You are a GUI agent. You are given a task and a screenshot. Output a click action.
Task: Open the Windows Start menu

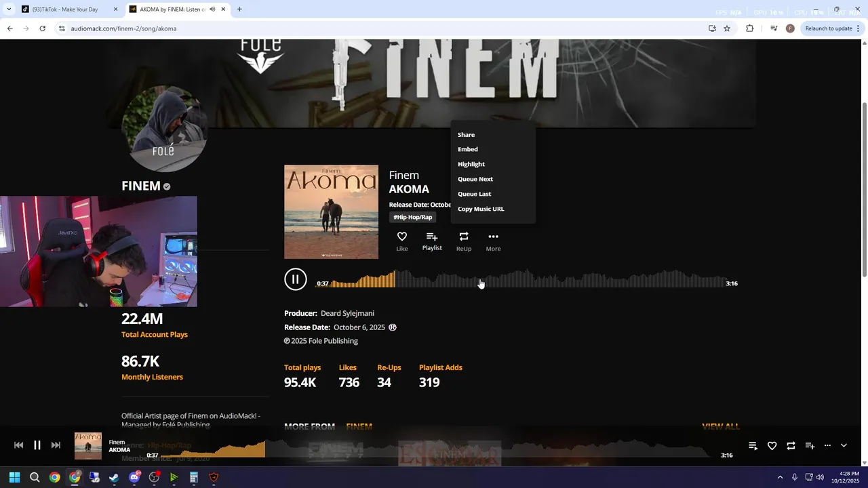pyautogui.click(x=14, y=477)
